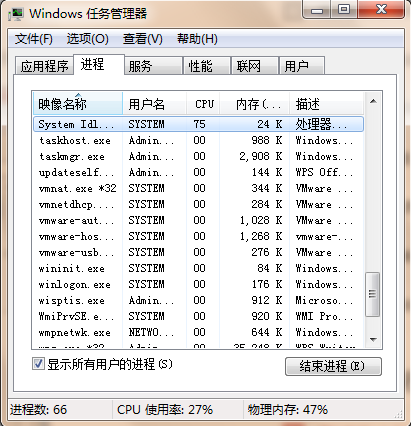Click the 1,268 K memory cell
This screenshot has width=411, height=426.
(261, 236)
